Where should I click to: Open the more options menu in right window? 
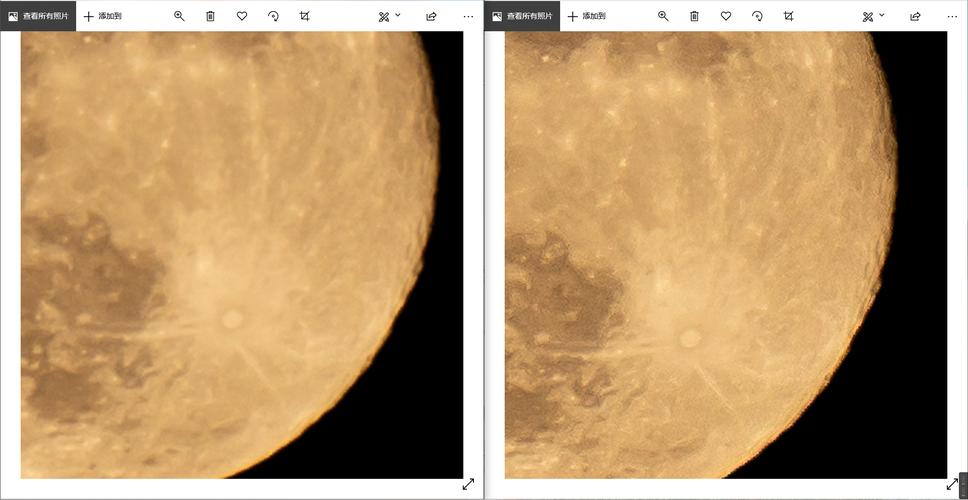click(x=952, y=16)
